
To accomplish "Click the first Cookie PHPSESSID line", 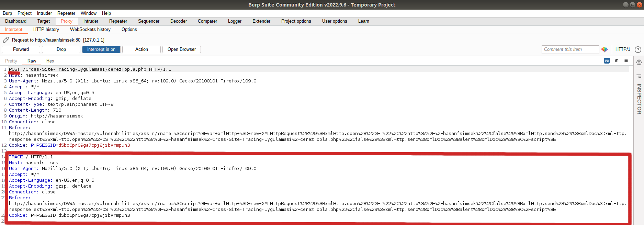I will (x=69, y=145).
